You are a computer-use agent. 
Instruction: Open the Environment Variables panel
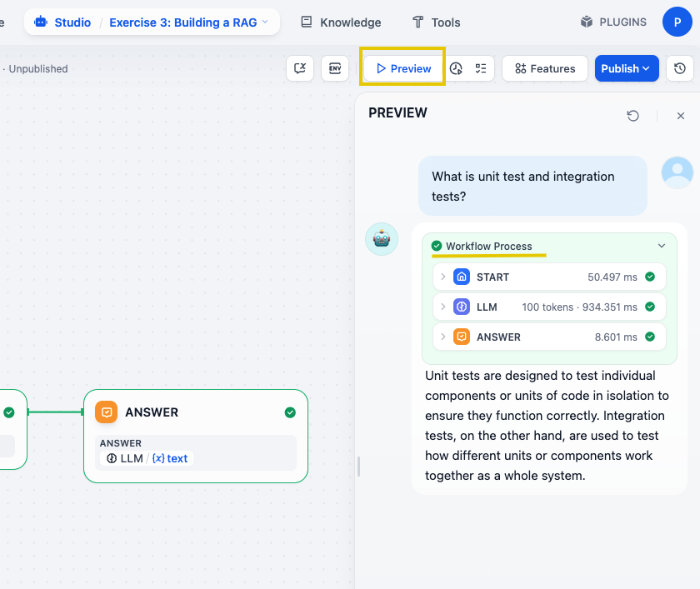coord(335,68)
